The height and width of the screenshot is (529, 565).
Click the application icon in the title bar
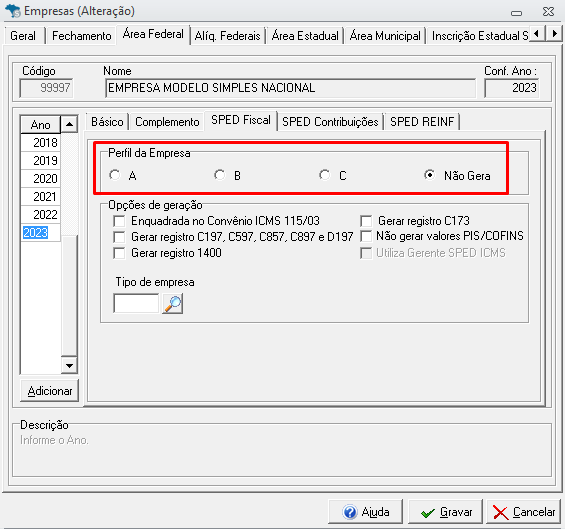point(13,11)
